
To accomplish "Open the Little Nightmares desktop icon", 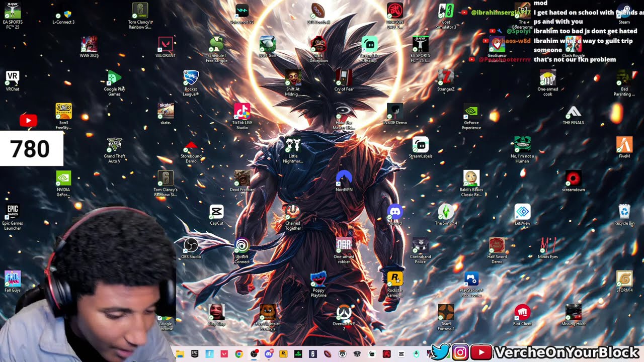I will [x=293, y=150].
